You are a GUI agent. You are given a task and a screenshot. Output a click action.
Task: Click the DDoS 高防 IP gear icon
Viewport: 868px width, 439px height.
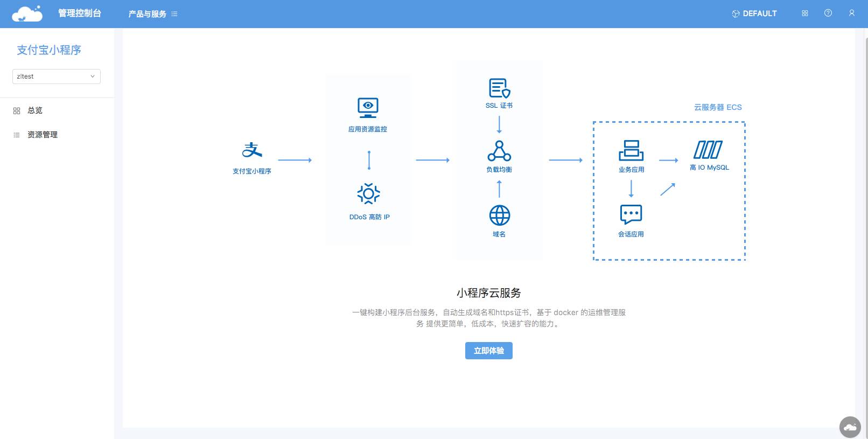click(x=369, y=193)
